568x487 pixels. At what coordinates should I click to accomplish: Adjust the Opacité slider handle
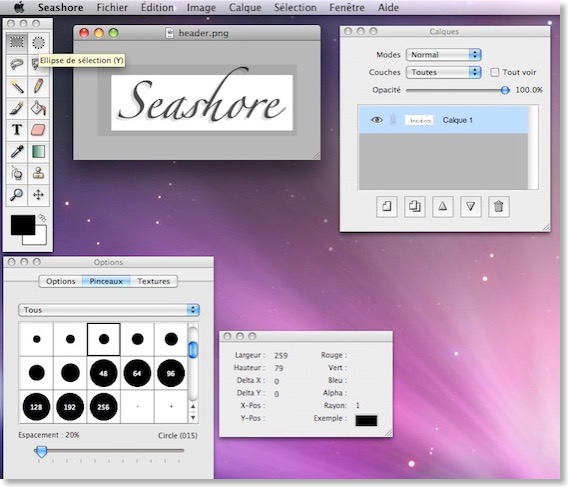pyautogui.click(x=505, y=90)
